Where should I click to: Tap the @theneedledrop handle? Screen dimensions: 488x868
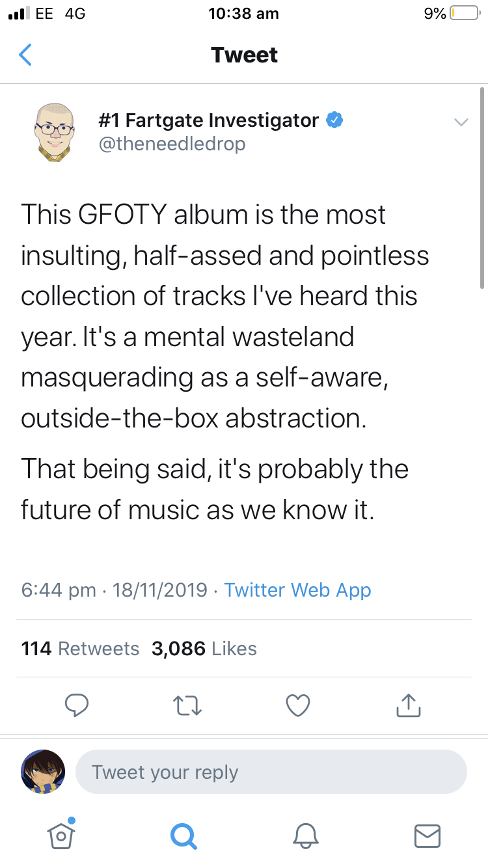pyautogui.click(x=172, y=144)
